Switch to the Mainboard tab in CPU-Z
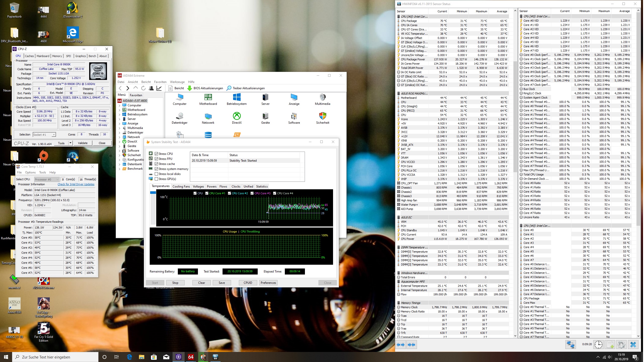 pos(43,56)
